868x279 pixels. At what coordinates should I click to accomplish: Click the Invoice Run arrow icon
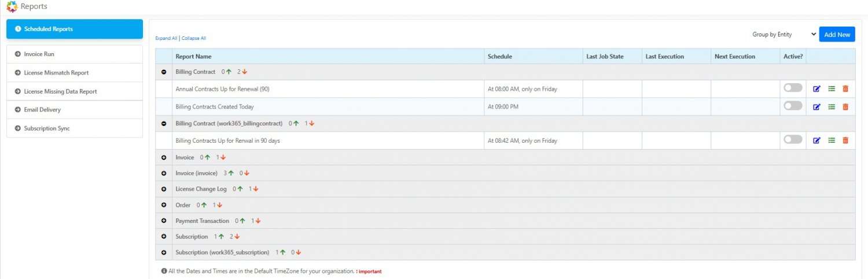tap(17, 54)
